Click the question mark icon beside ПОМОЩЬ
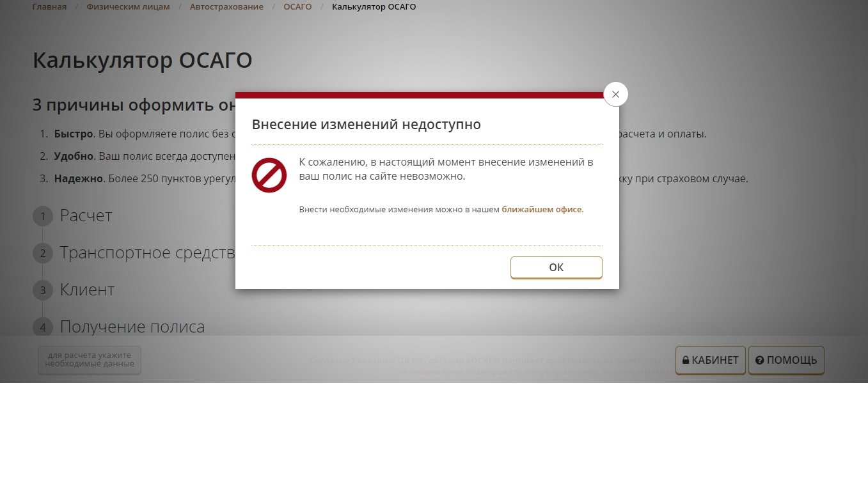 tap(760, 360)
